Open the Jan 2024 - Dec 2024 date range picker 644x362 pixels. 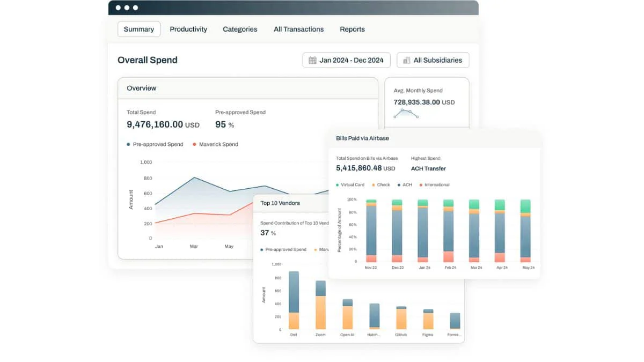(x=347, y=60)
